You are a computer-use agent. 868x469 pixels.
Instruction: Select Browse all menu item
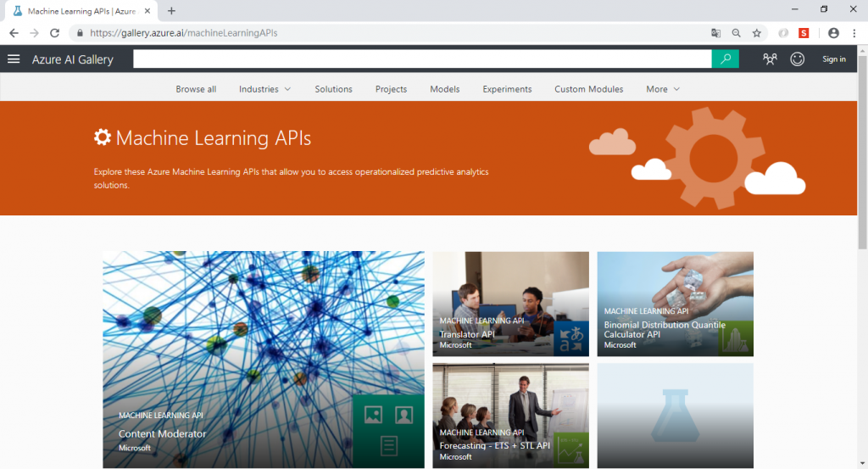click(196, 89)
